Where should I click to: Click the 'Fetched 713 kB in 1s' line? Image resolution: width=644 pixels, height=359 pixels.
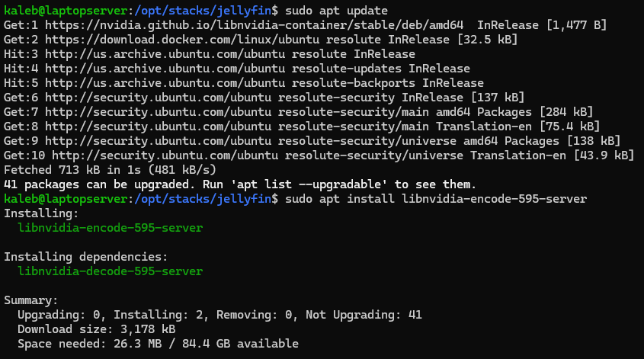click(x=110, y=170)
